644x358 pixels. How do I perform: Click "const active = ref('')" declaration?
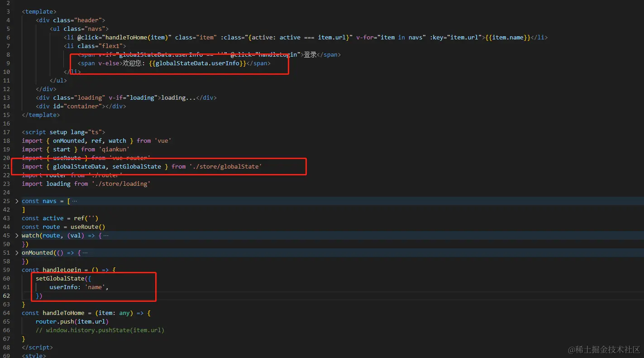pos(60,218)
